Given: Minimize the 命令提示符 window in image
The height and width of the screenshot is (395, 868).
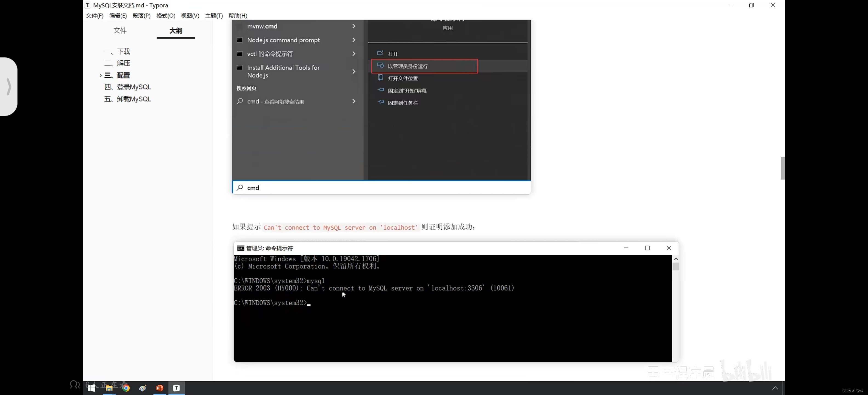Looking at the screenshot, I should coord(626,248).
